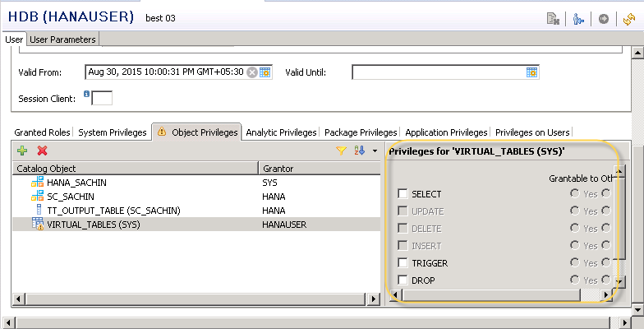Viewport: 644px width, 329px height.
Task: Click the orange refresh arrows icon
Action: 629,19
